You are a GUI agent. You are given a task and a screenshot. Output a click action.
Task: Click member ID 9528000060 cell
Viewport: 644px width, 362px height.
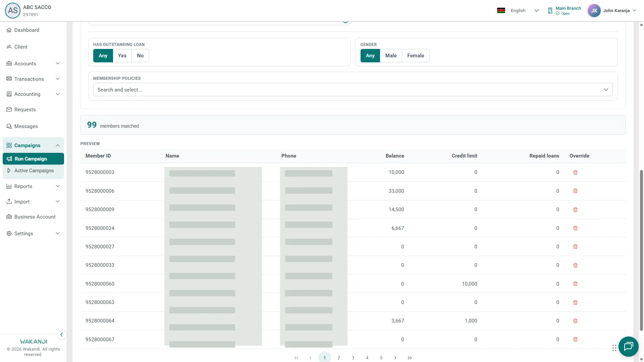point(100,284)
